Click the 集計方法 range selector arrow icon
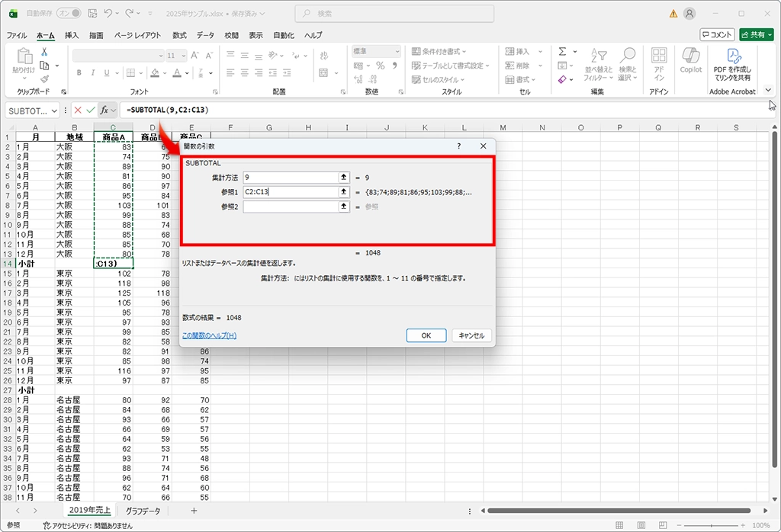The width and height of the screenshot is (781, 532). click(x=343, y=178)
